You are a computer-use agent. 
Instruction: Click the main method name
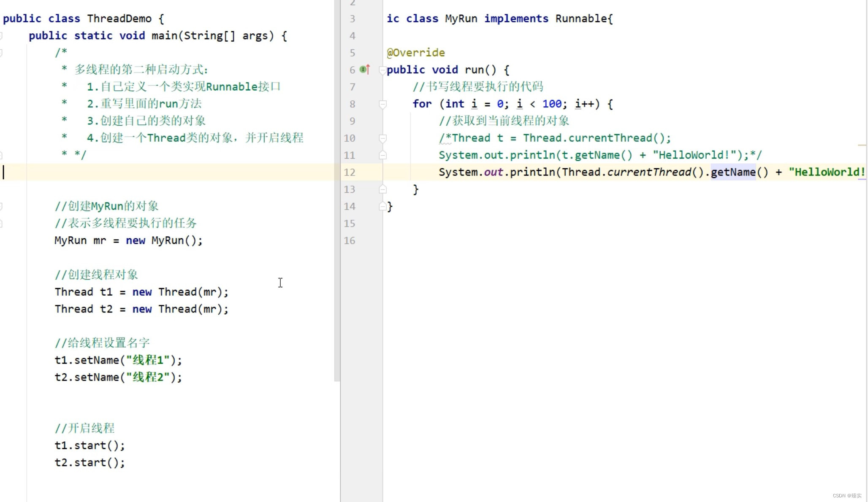(x=165, y=36)
